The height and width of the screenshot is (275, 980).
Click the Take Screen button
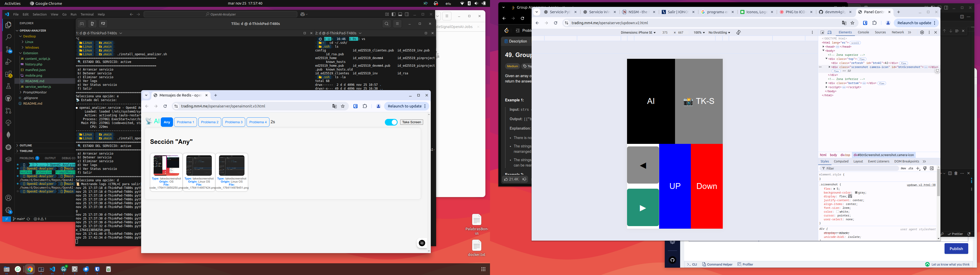(411, 122)
